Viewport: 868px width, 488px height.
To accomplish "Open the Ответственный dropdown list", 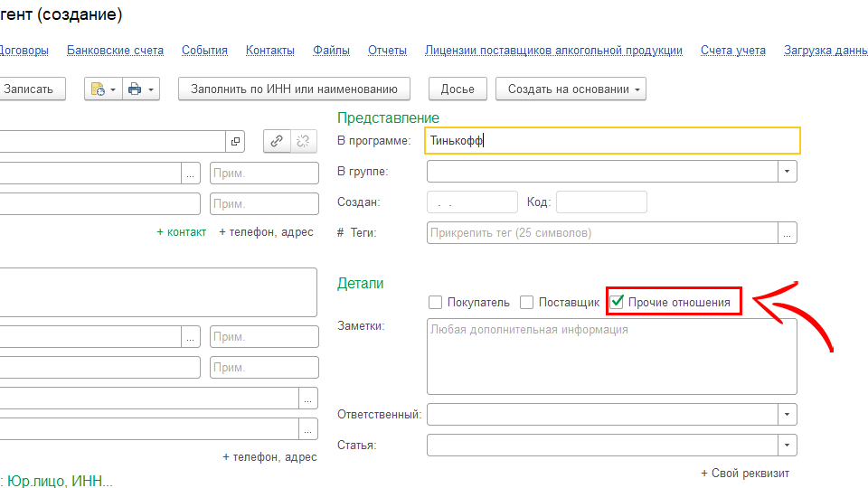I will (787, 415).
